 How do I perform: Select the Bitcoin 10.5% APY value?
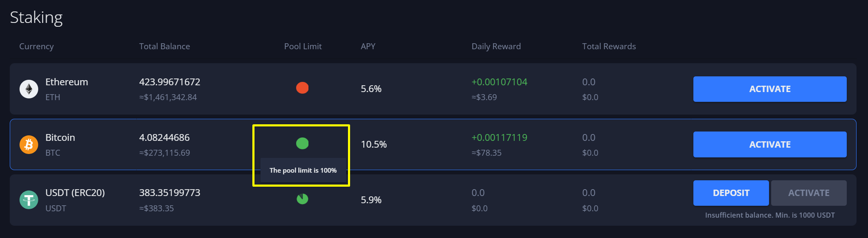[x=373, y=144]
